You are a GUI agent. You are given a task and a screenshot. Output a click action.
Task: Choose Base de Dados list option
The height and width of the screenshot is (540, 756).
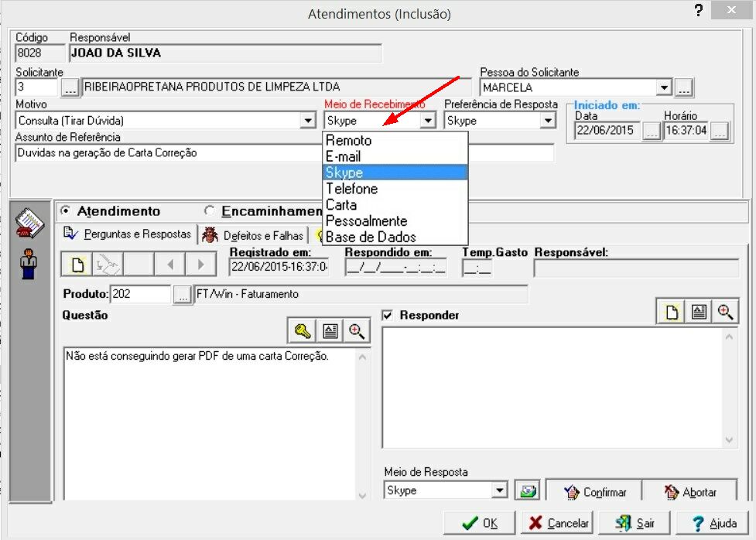pyautogui.click(x=395, y=238)
